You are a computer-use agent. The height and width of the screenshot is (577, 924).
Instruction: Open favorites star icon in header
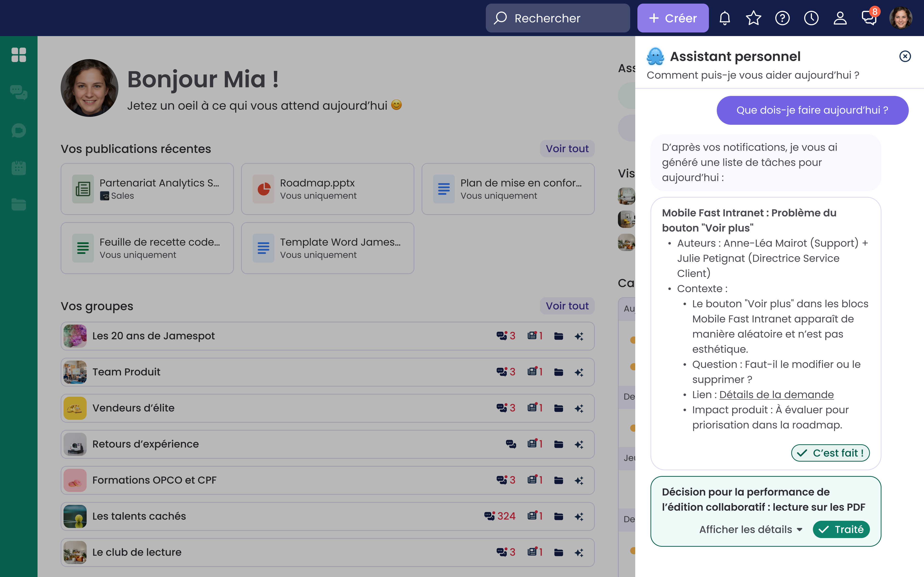coord(753,18)
